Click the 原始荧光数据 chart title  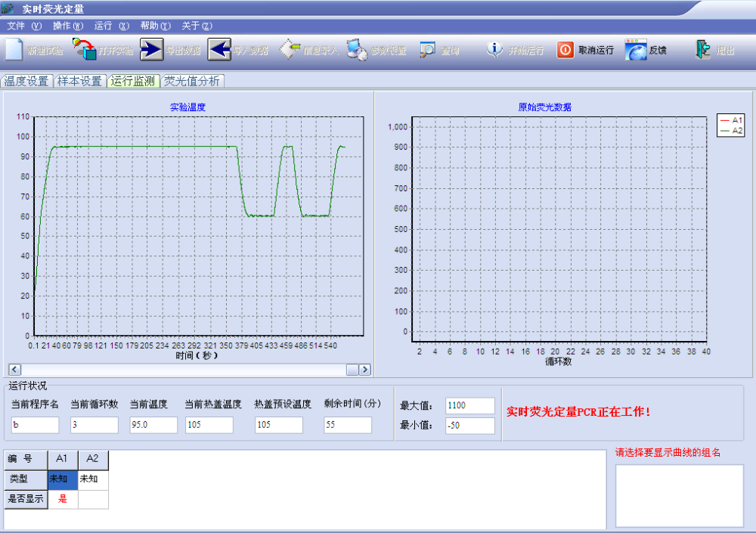tap(545, 107)
